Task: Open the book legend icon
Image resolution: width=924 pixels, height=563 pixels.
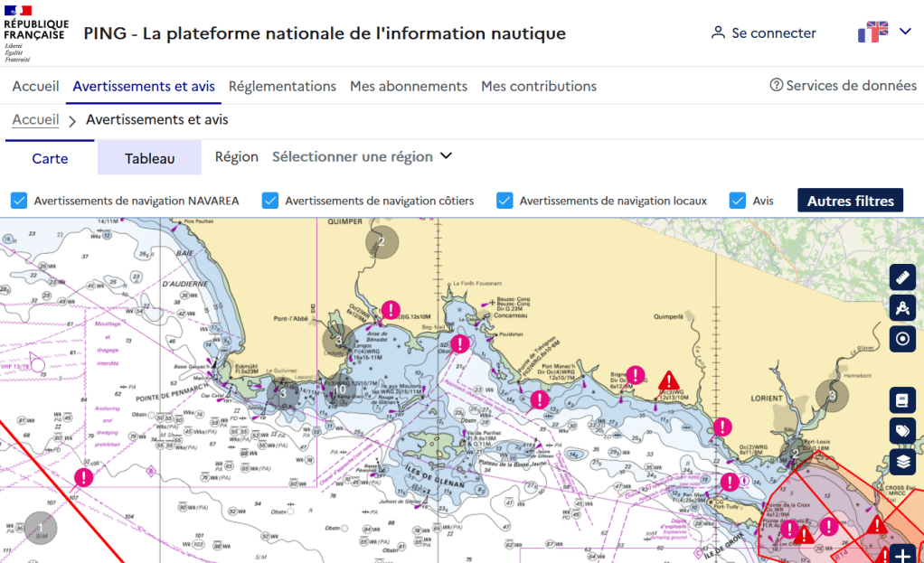Action: [902, 400]
